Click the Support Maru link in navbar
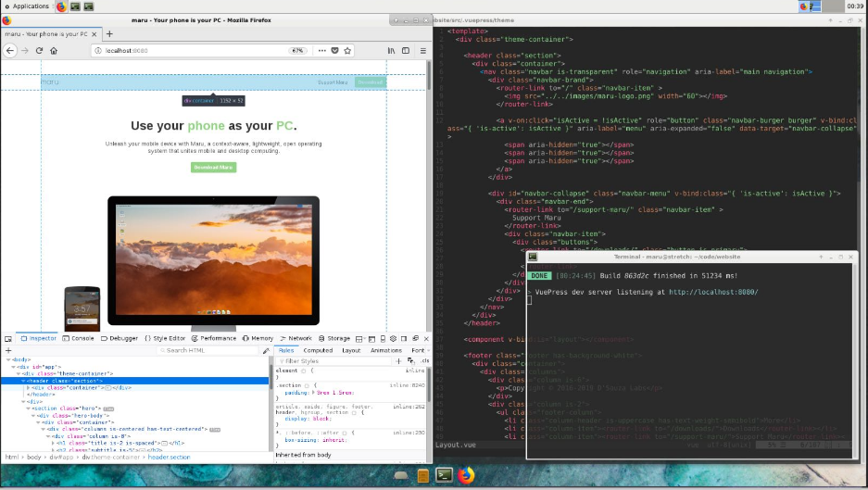 tap(333, 82)
